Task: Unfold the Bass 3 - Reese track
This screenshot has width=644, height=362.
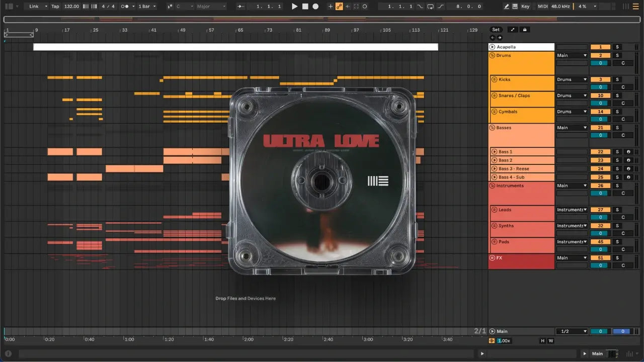Action: click(x=494, y=169)
